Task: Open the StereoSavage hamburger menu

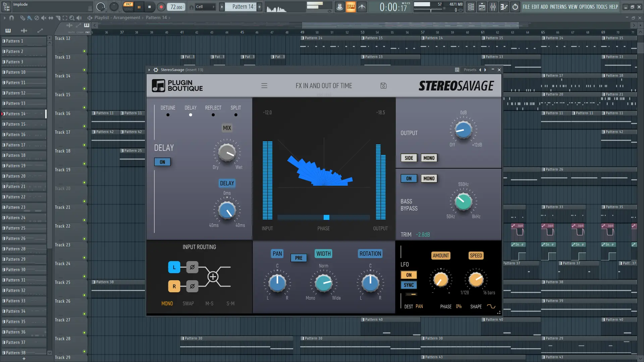Action: [x=264, y=85]
